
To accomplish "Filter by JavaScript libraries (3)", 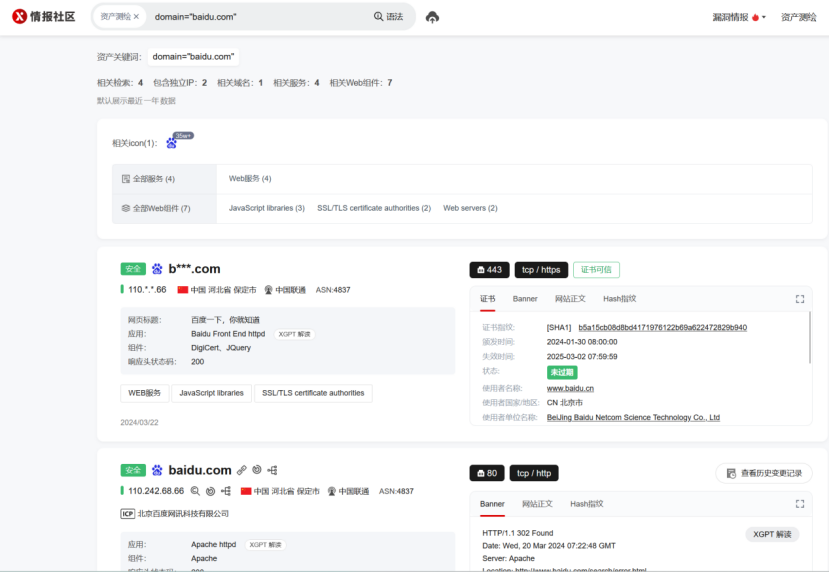I will tap(267, 208).
